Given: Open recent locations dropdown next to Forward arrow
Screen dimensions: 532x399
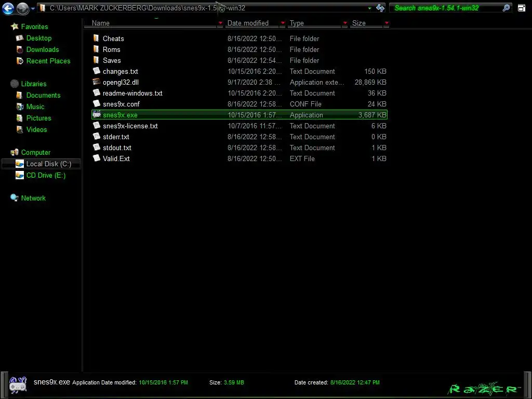Looking at the screenshot, I should point(33,8).
